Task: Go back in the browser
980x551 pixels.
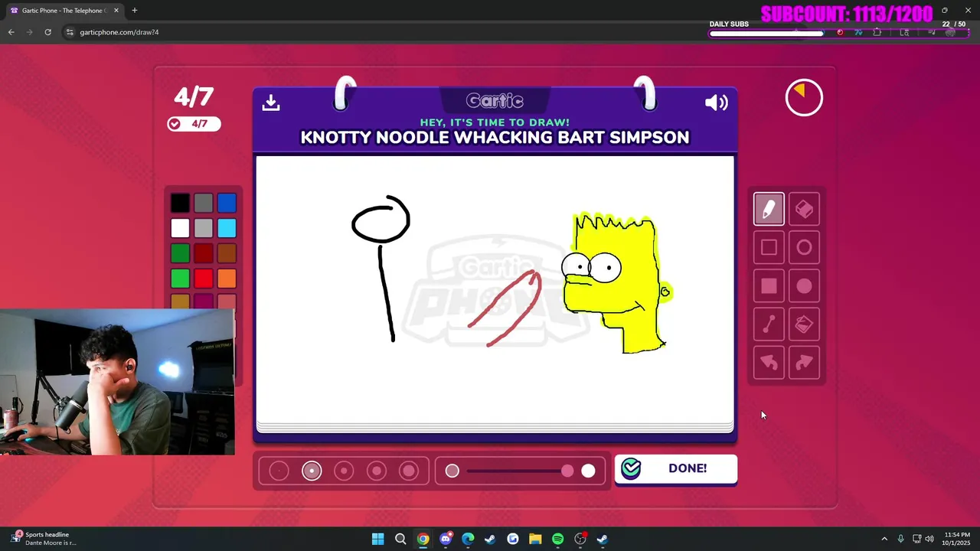Action: 11,32
